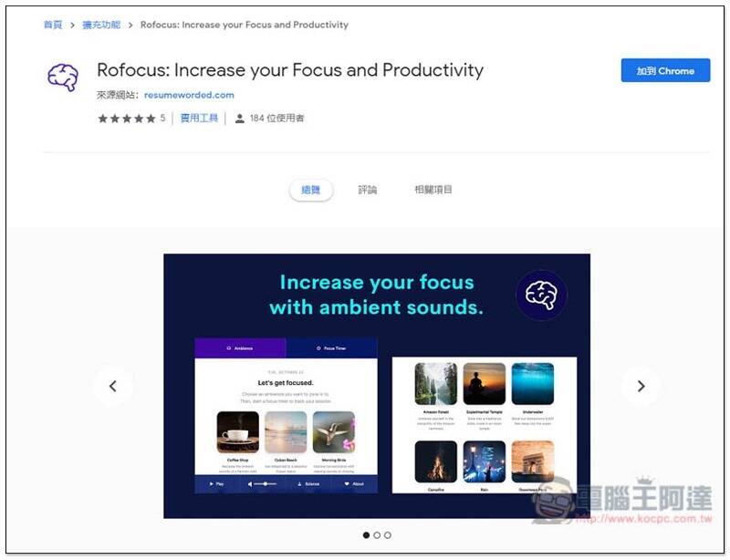The image size is (730, 560).
Task: Go to 首頁 in the breadcrumb
Action: [53, 25]
